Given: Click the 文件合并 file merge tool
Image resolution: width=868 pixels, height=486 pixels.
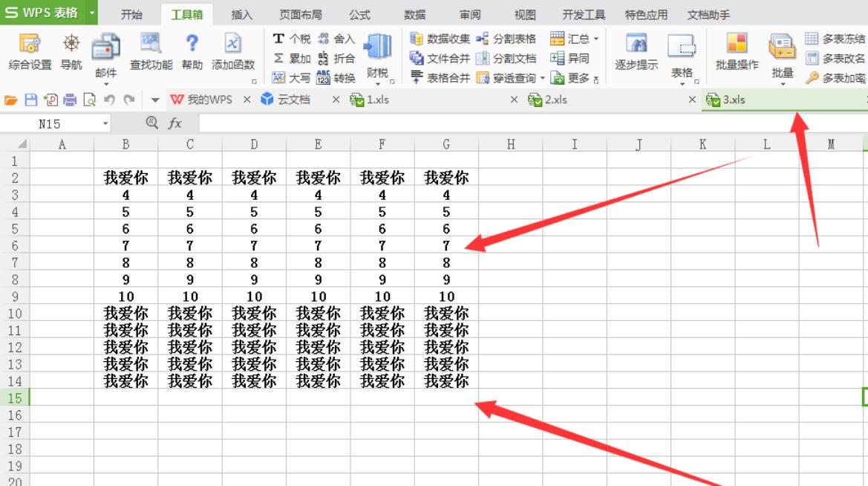Looking at the screenshot, I should coord(440,58).
